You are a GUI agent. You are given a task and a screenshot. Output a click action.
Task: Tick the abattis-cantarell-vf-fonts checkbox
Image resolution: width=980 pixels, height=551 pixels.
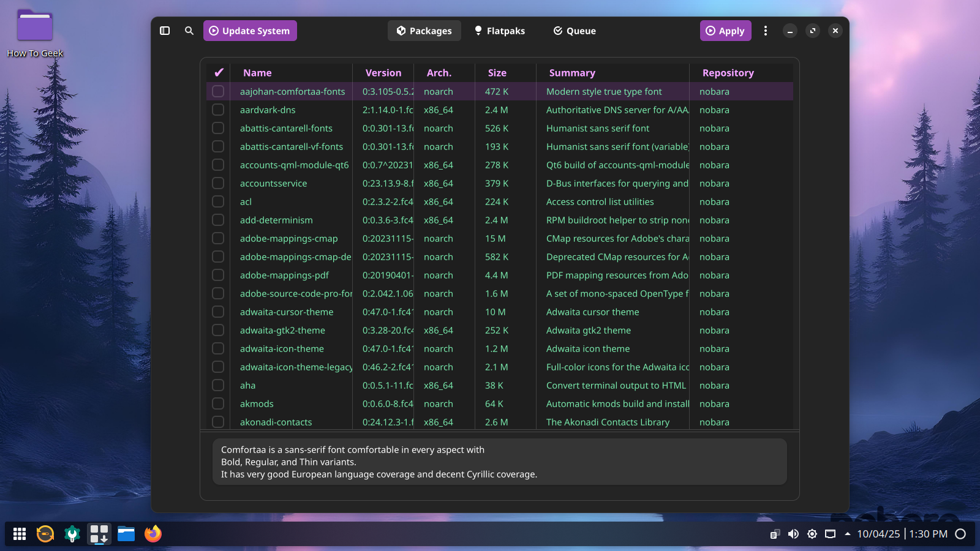[x=218, y=146]
